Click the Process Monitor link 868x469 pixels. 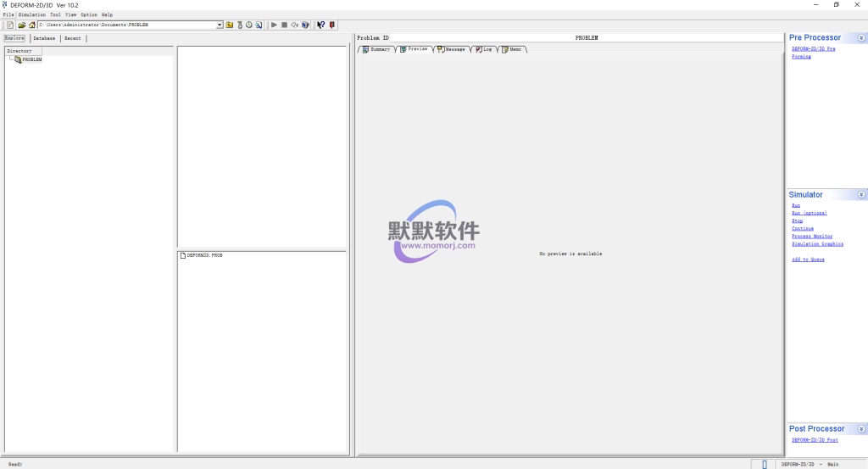coord(811,237)
